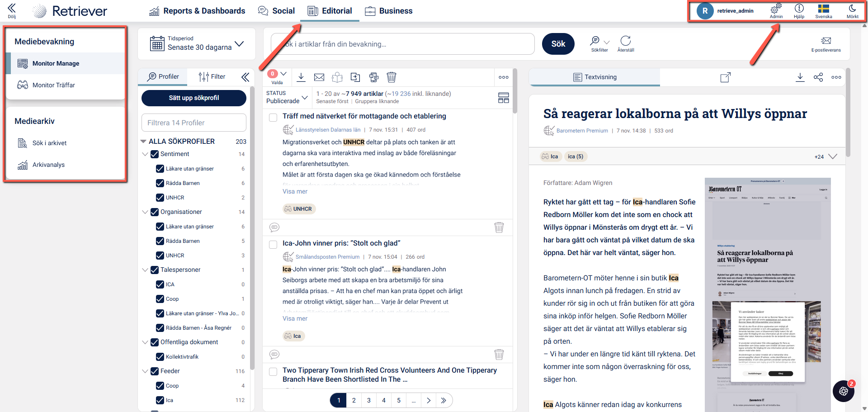The height and width of the screenshot is (412, 868).
Task: Open more options in reading pane
Action: click(836, 77)
